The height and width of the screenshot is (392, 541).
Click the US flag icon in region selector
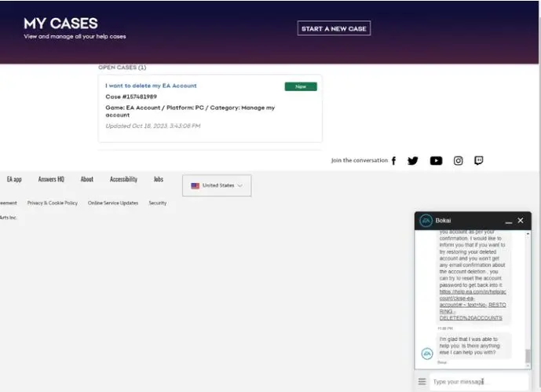(x=195, y=185)
